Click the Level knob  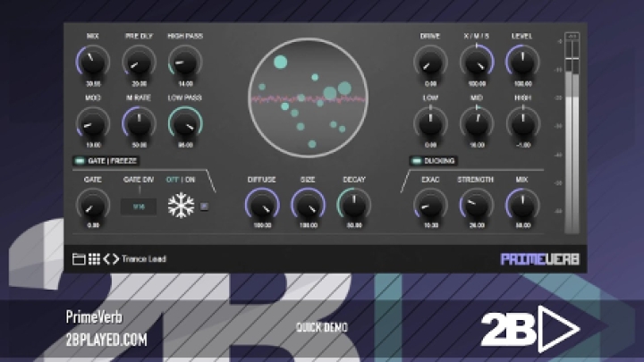pyautogui.click(x=522, y=62)
